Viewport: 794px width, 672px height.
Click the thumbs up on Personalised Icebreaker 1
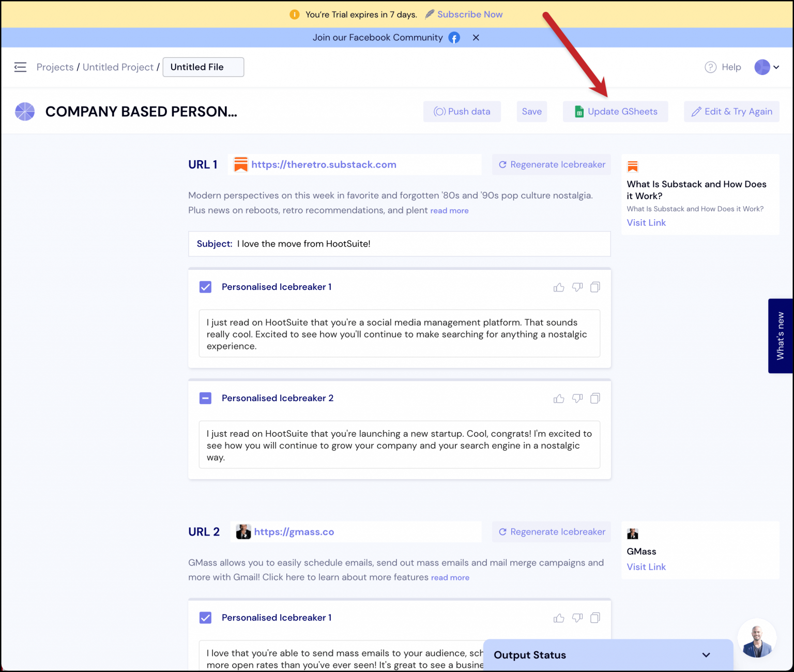coord(559,287)
